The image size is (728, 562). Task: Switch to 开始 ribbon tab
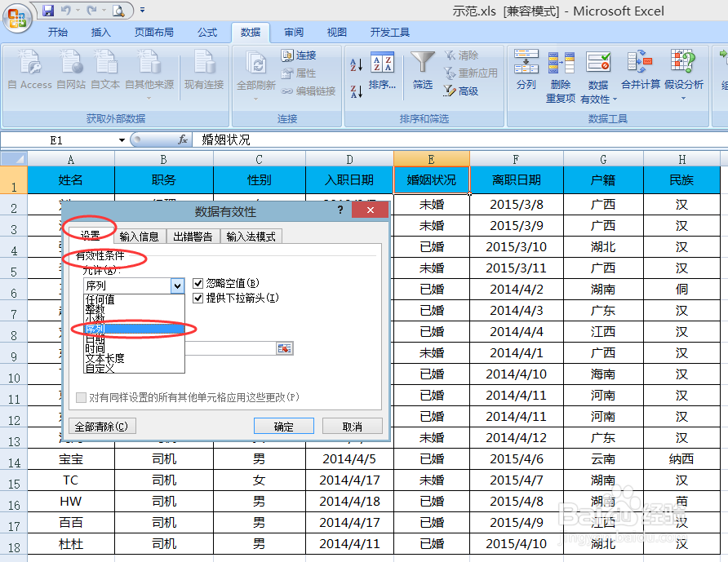(x=58, y=32)
